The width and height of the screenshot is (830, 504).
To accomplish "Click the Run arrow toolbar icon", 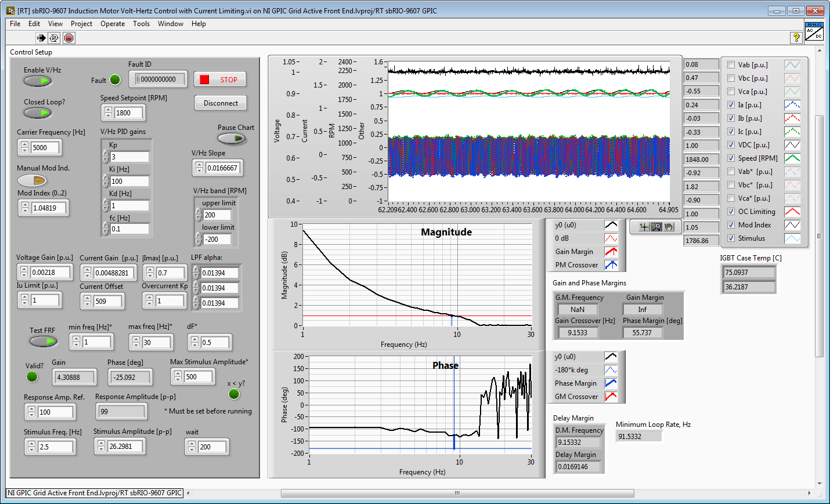I will pyautogui.click(x=41, y=38).
